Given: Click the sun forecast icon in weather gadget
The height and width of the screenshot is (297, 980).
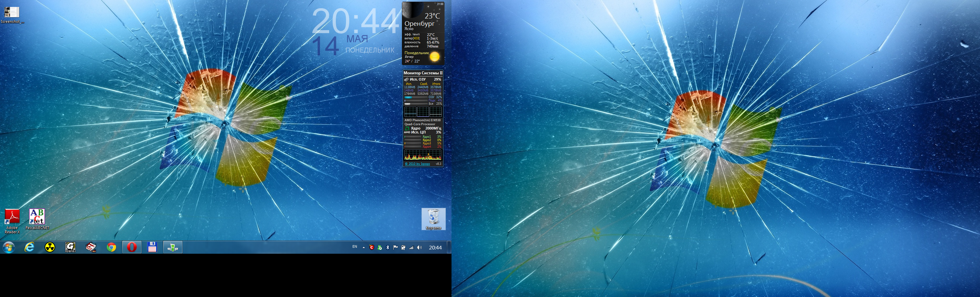Looking at the screenshot, I should 434,57.
